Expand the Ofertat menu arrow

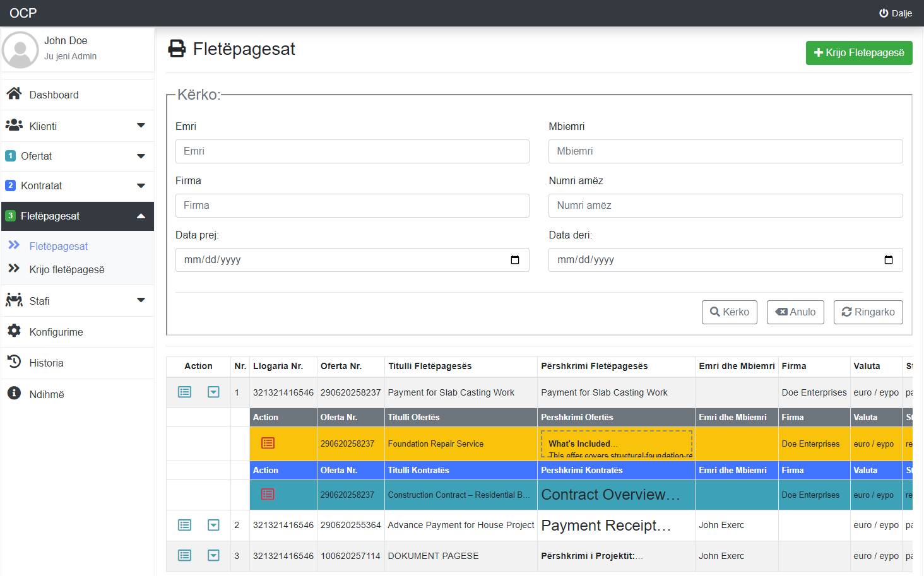(141, 156)
